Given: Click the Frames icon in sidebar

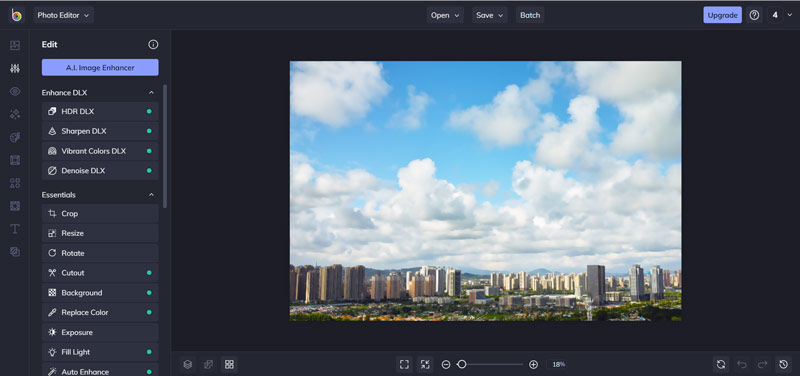Looking at the screenshot, I should click(15, 160).
